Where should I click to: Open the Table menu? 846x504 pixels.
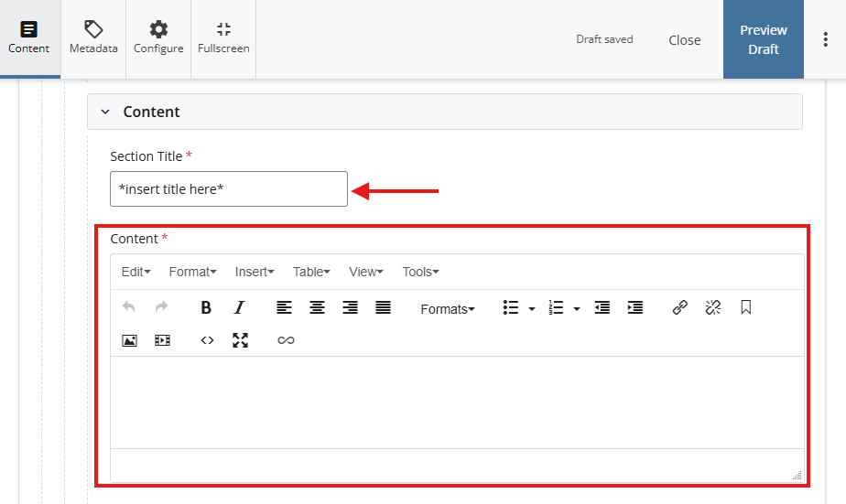[311, 272]
